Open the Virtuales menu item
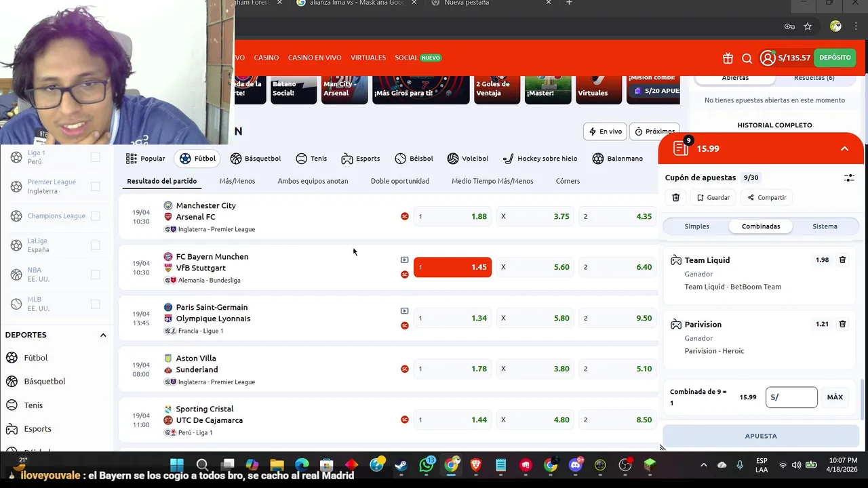This screenshot has height=488, width=868. [368, 58]
